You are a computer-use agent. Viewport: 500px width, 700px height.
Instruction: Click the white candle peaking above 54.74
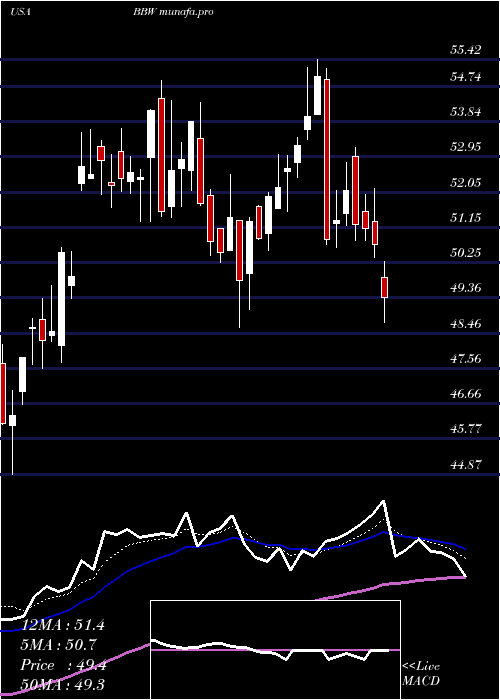coord(317,96)
